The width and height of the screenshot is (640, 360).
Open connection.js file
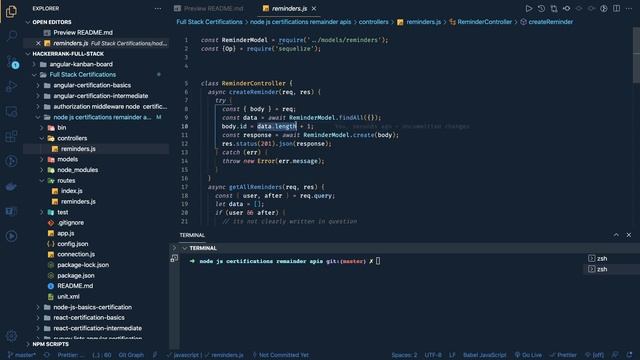coord(76,254)
